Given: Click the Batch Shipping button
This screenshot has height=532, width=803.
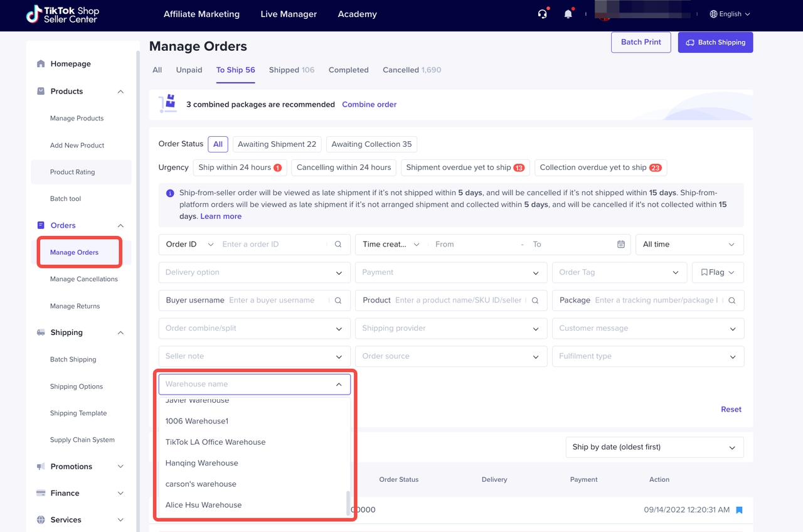Looking at the screenshot, I should coord(715,42).
